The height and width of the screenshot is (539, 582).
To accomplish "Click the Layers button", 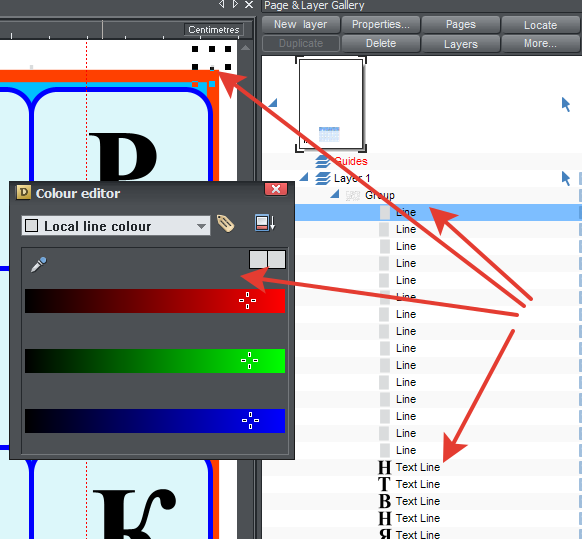I will [461, 44].
